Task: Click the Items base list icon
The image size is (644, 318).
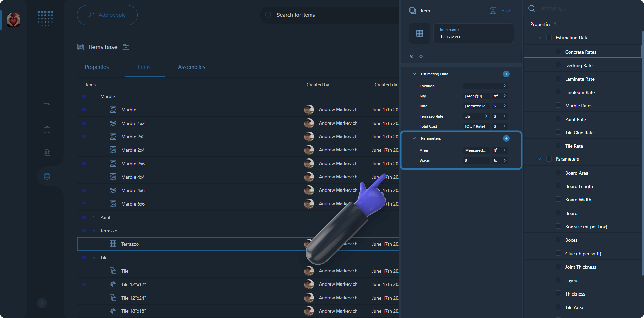Action: click(x=80, y=47)
